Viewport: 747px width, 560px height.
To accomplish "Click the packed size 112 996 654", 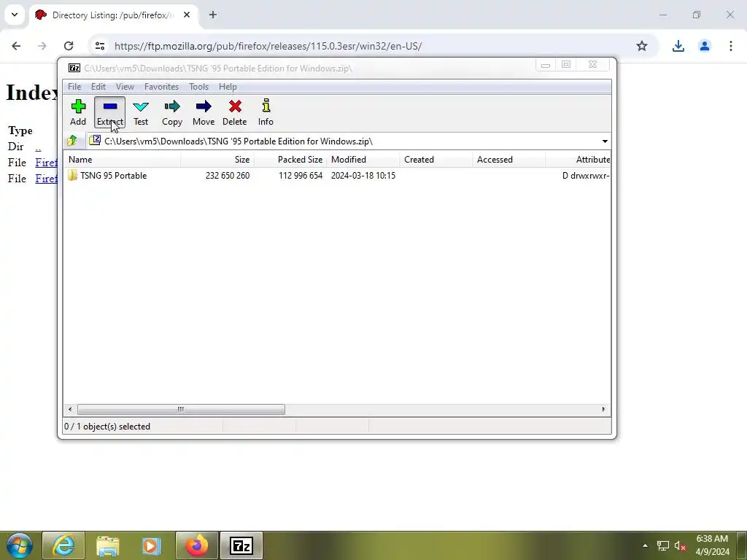I will pos(301,176).
